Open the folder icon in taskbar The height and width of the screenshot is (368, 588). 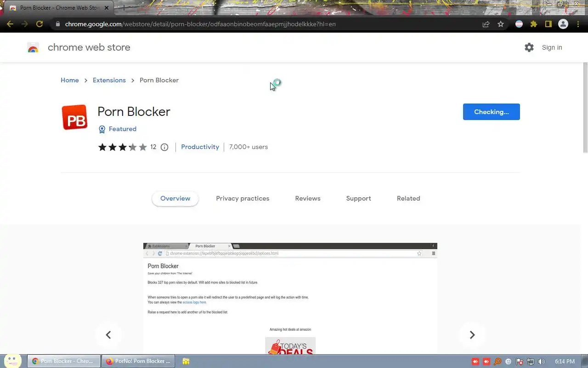click(x=186, y=362)
